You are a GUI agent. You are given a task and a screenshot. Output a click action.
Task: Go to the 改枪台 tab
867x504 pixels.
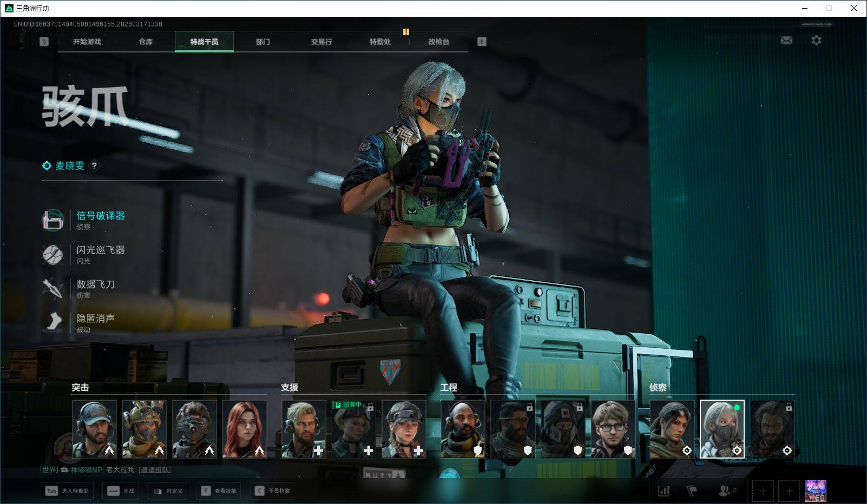pos(438,42)
